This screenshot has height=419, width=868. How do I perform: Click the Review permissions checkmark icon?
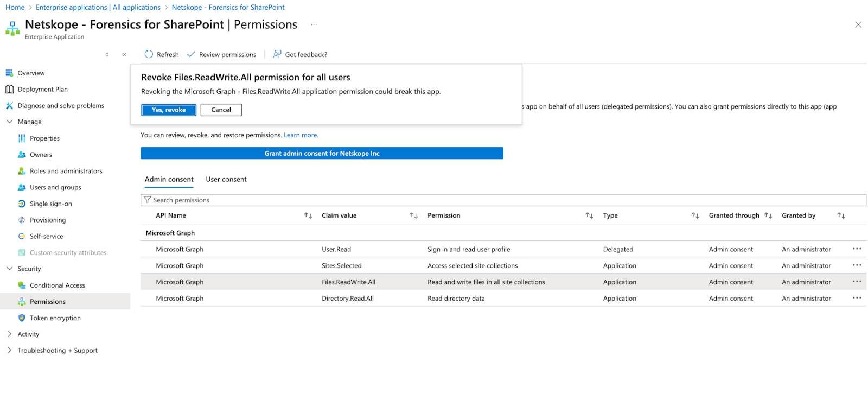(x=191, y=54)
